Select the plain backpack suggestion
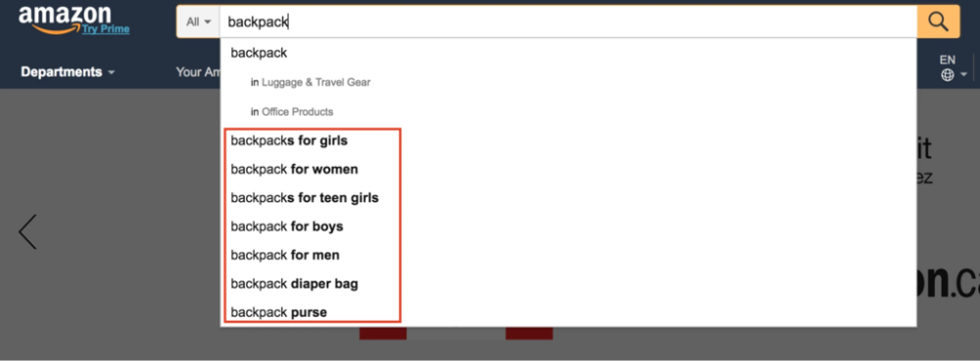Image resolution: width=980 pixels, height=361 pixels. [x=568, y=53]
